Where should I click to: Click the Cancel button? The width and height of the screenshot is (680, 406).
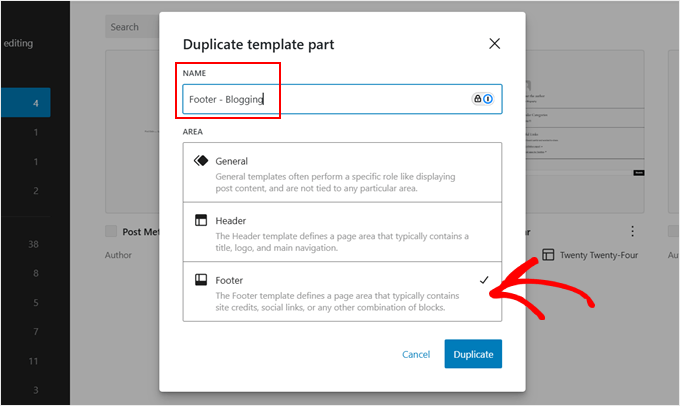(416, 354)
